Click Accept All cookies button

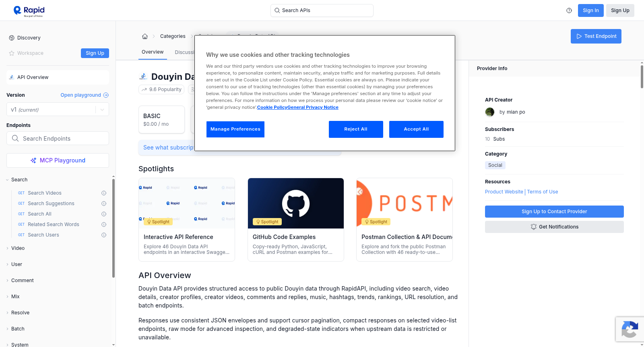tap(416, 129)
